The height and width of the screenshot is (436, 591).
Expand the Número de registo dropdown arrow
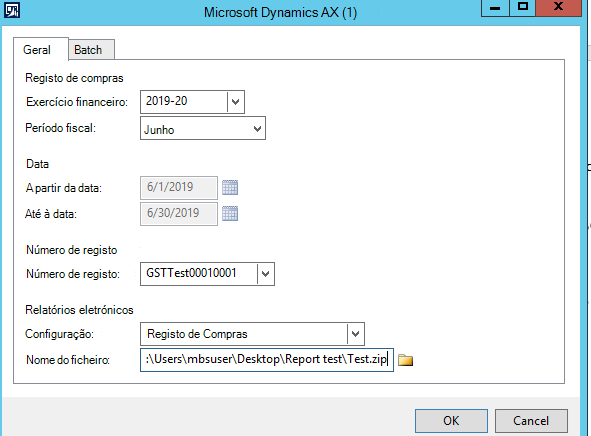pos(265,274)
